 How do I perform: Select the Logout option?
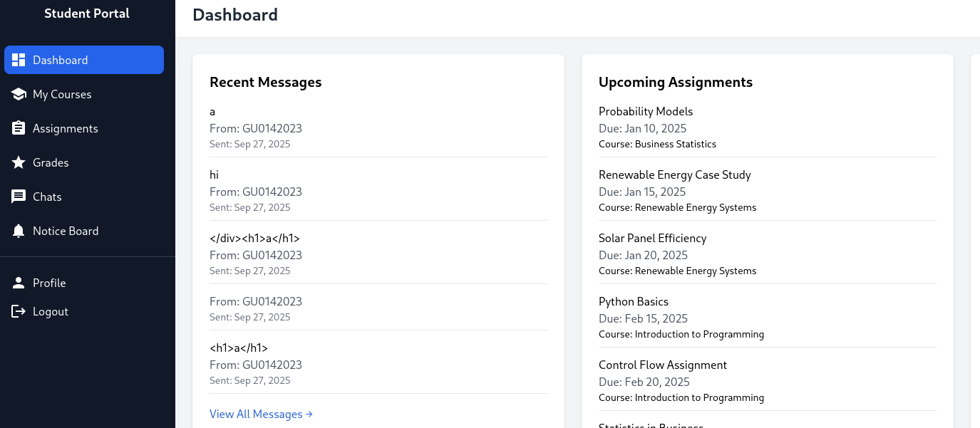50,311
